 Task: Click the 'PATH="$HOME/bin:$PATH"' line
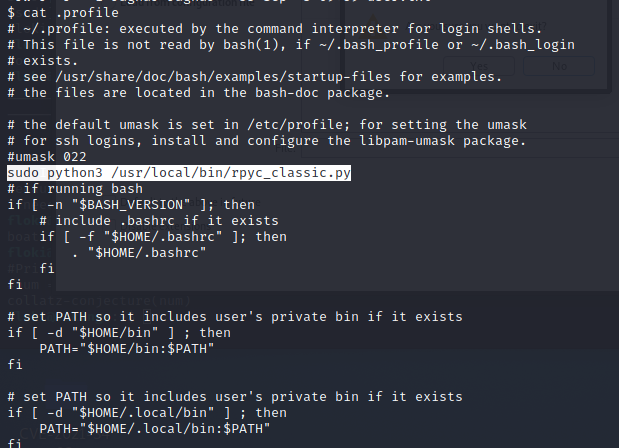tap(127, 349)
